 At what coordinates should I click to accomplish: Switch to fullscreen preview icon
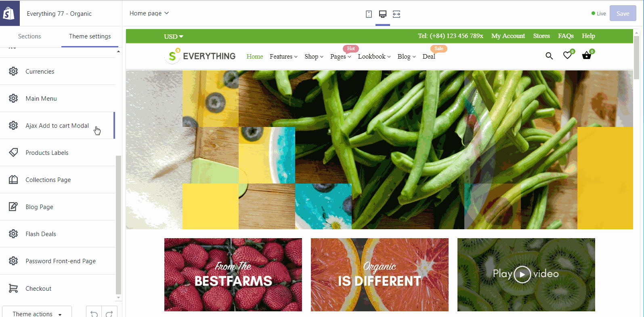pos(396,14)
